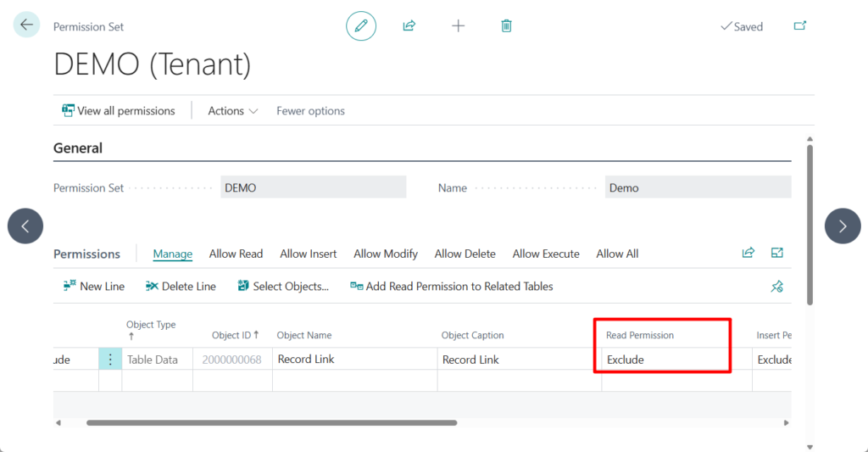Click the plus new record icon

tap(458, 26)
